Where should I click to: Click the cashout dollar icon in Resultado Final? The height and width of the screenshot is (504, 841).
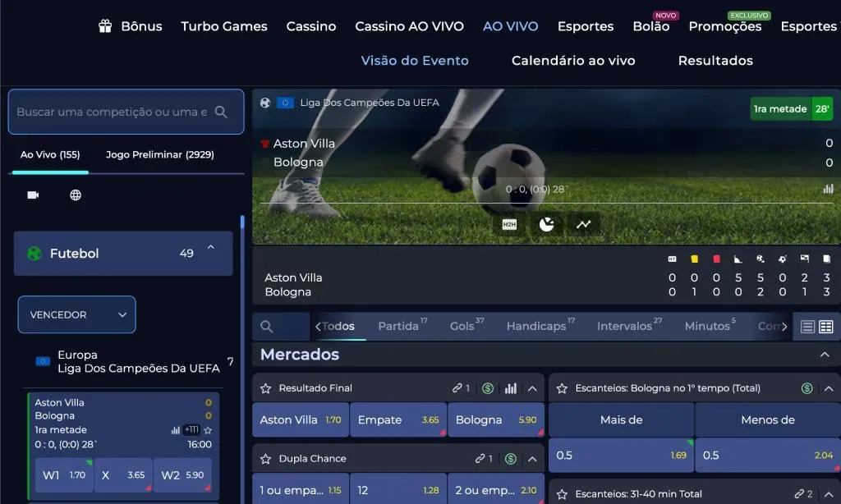click(488, 389)
